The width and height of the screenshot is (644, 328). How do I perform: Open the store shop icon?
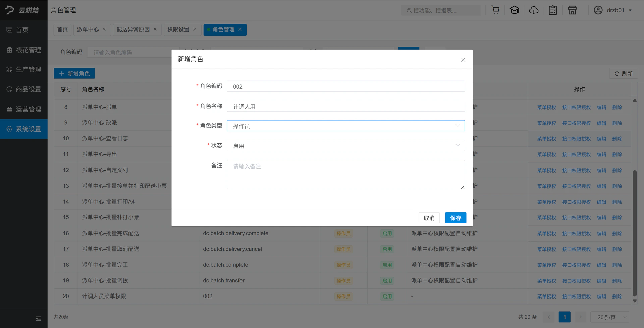click(x=572, y=10)
